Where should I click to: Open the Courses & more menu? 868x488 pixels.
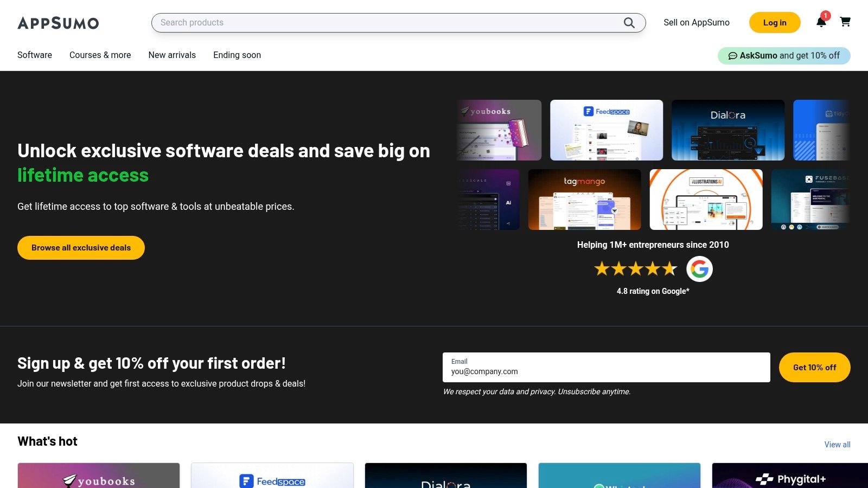100,55
